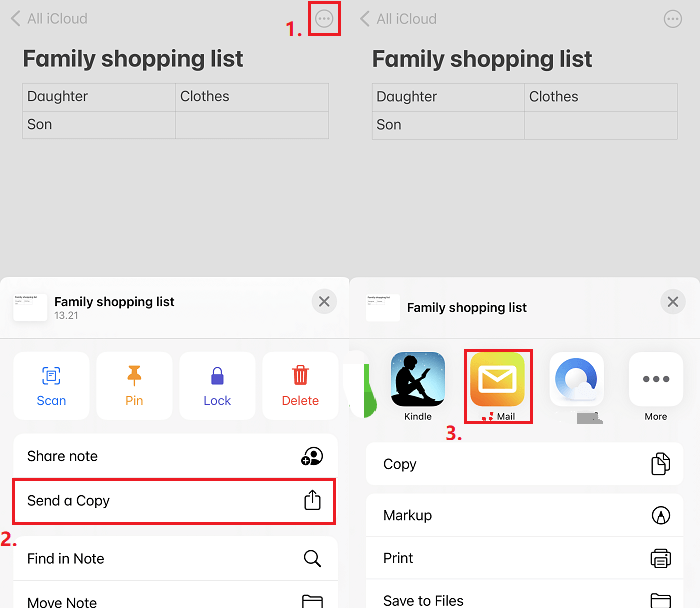Tap the Scan button in the left action sheet
700x608 pixels.
(x=51, y=385)
